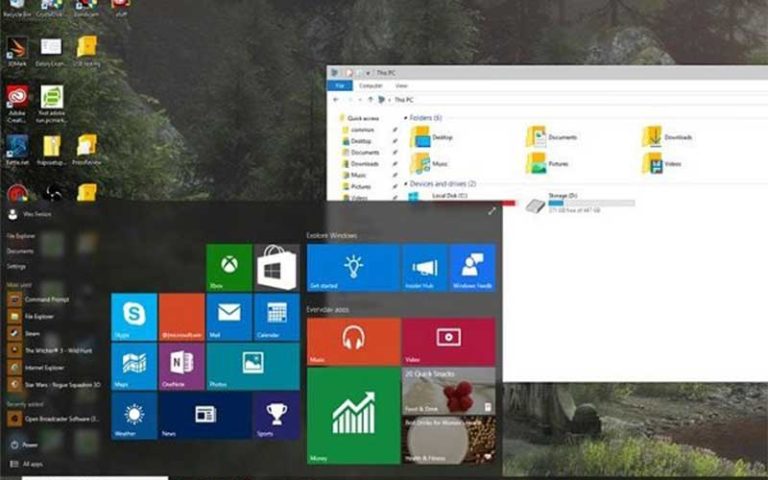
Task: Select the Downloads folder in This PC
Action: coord(667,137)
